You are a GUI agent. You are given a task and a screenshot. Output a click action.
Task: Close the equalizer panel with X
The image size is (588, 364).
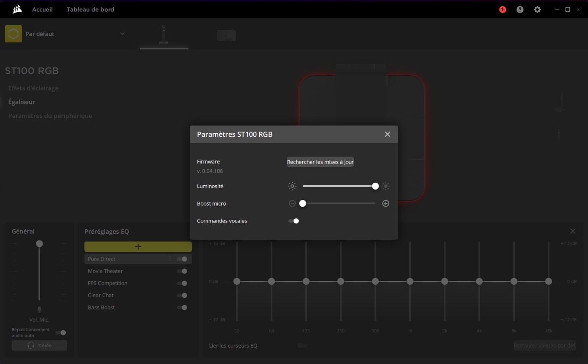coord(573,231)
